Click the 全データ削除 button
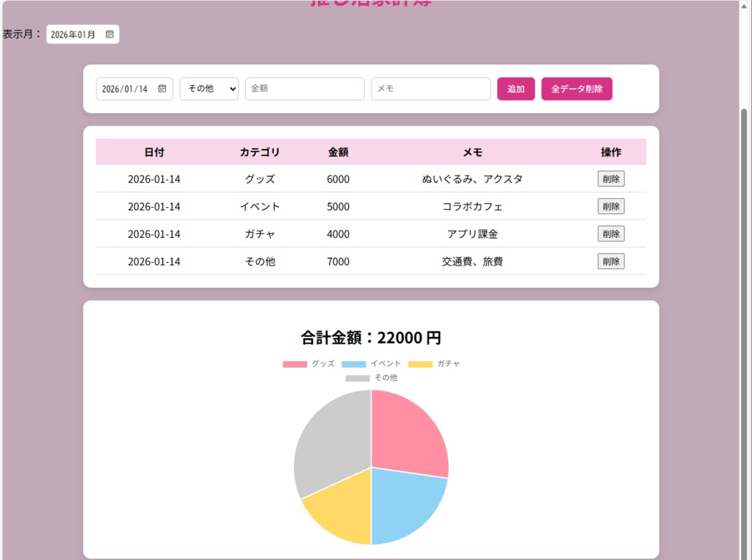The width and height of the screenshot is (752, 560). pyautogui.click(x=576, y=88)
